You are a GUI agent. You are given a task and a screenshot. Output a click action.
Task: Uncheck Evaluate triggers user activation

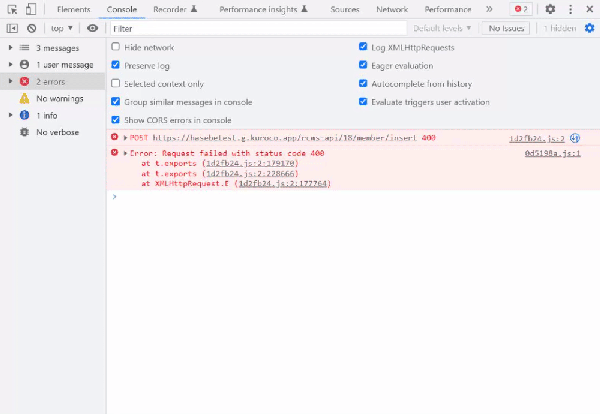(x=363, y=101)
